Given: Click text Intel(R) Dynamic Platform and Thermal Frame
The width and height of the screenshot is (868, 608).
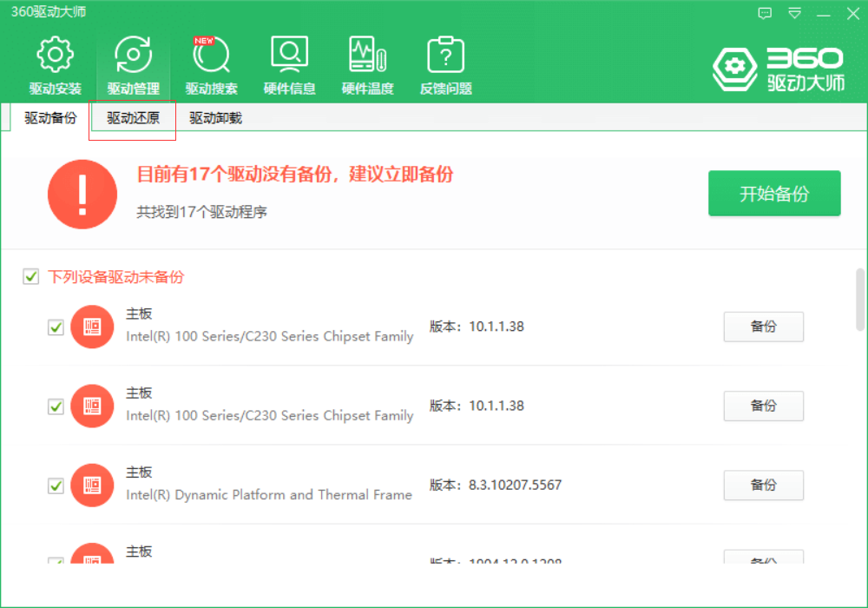Looking at the screenshot, I should 269,494.
